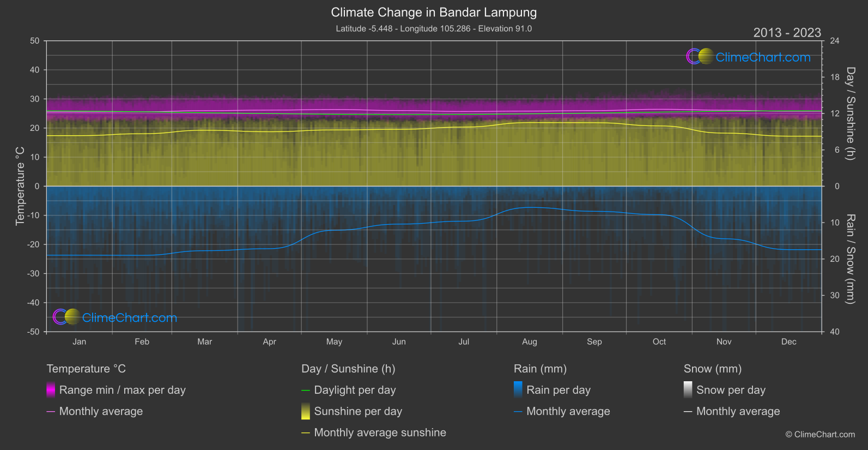
Task: Click the yellow Monthly average sunshine line marker
Action: [x=306, y=433]
